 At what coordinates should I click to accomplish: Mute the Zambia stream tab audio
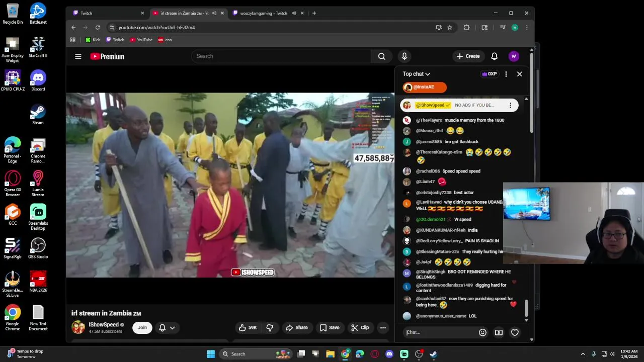(214, 13)
